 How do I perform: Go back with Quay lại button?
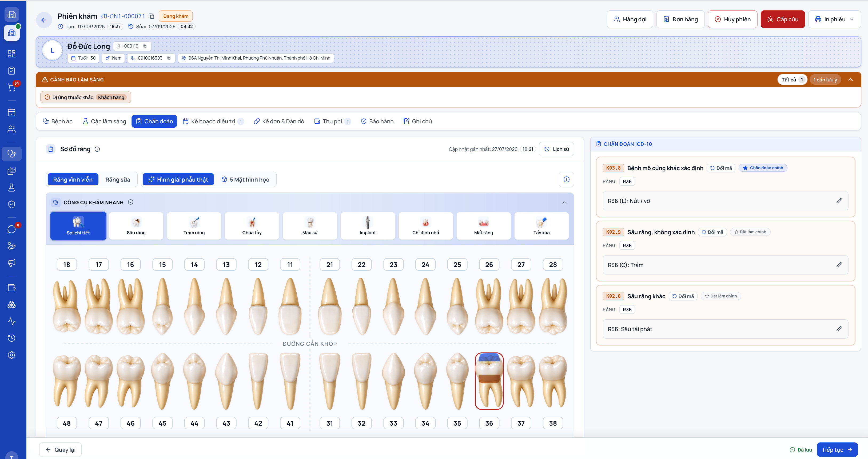point(60,450)
